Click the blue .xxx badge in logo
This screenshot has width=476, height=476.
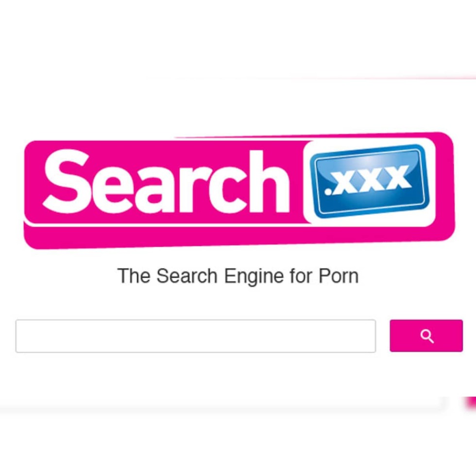pos(370,181)
